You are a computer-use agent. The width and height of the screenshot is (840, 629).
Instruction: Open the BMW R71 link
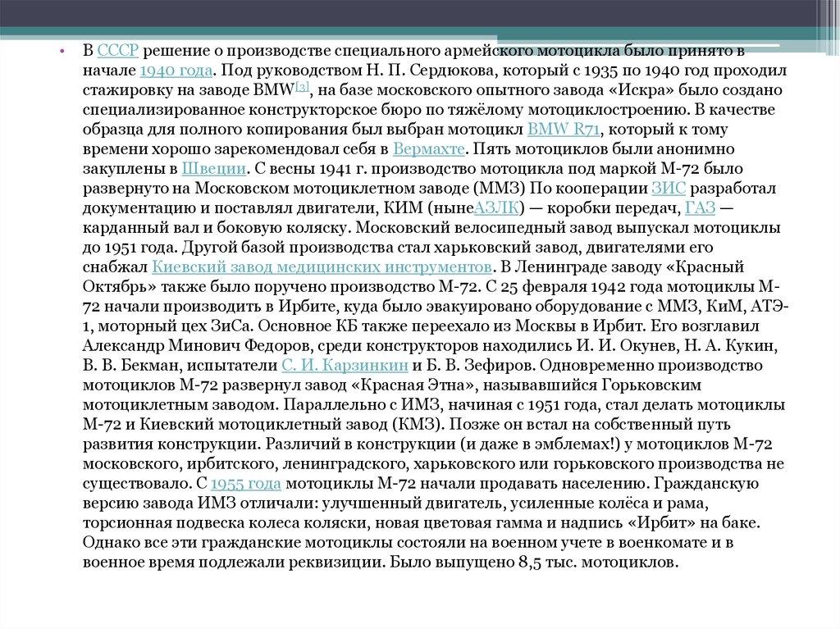click(x=562, y=130)
